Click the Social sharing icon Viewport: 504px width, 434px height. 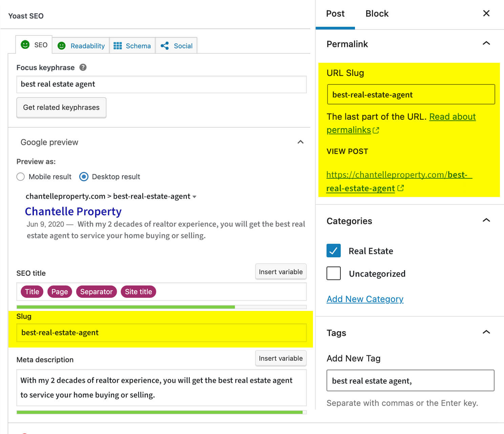tap(165, 45)
